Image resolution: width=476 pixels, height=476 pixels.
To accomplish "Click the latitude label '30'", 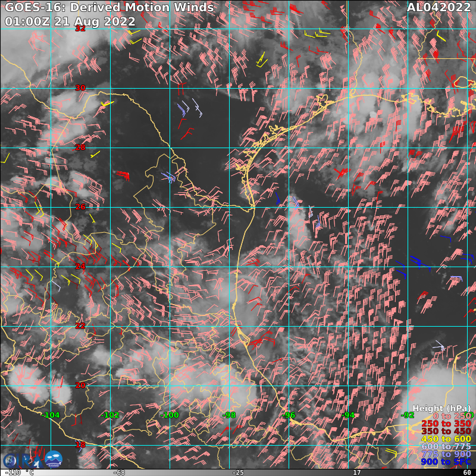I will coord(80,88).
